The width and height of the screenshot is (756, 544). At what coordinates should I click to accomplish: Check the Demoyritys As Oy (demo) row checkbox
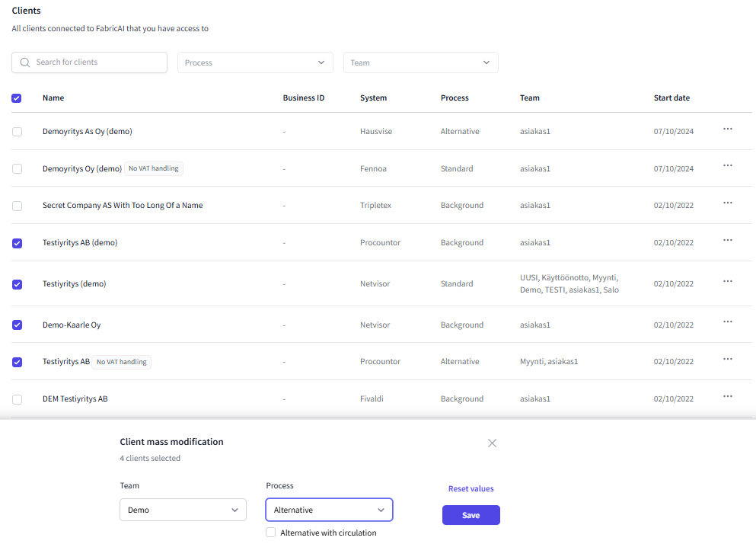(x=18, y=132)
